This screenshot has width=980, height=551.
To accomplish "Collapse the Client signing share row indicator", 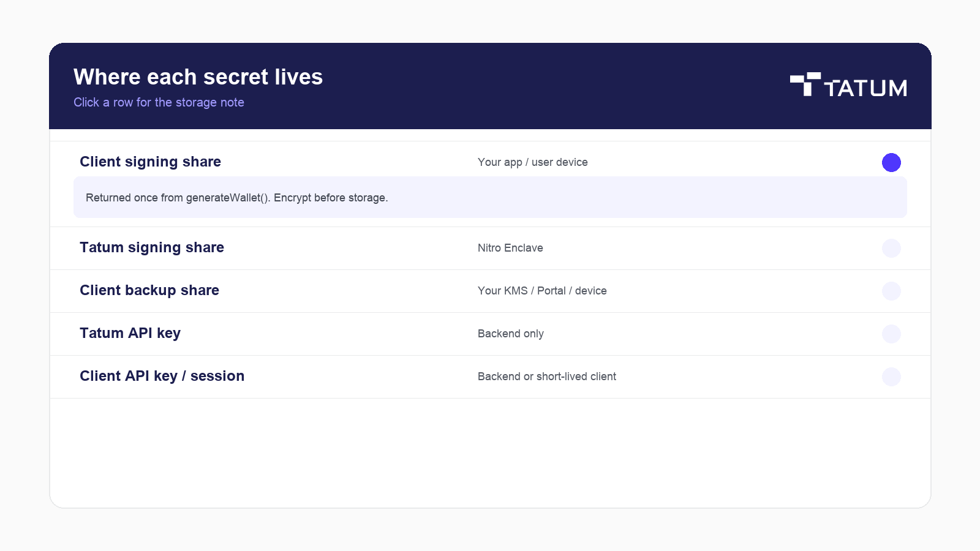I will tap(891, 162).
